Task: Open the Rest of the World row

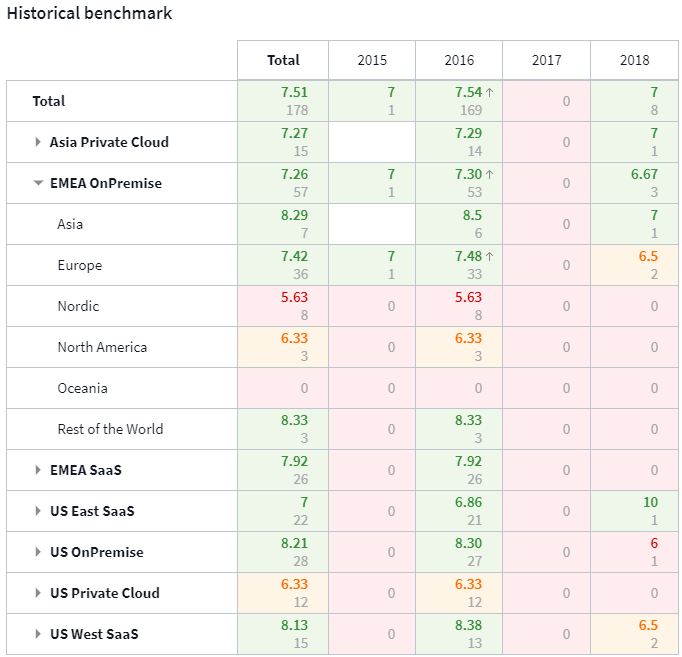Action: pos(110,429)
